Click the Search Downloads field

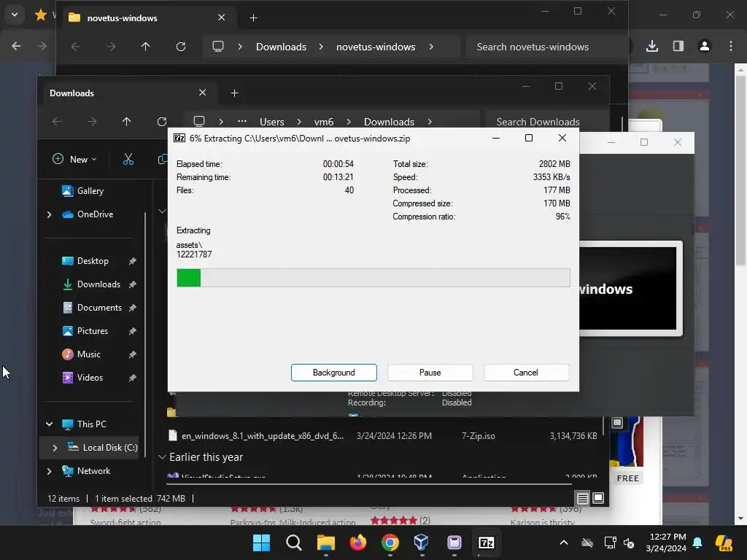pos(547,122)
